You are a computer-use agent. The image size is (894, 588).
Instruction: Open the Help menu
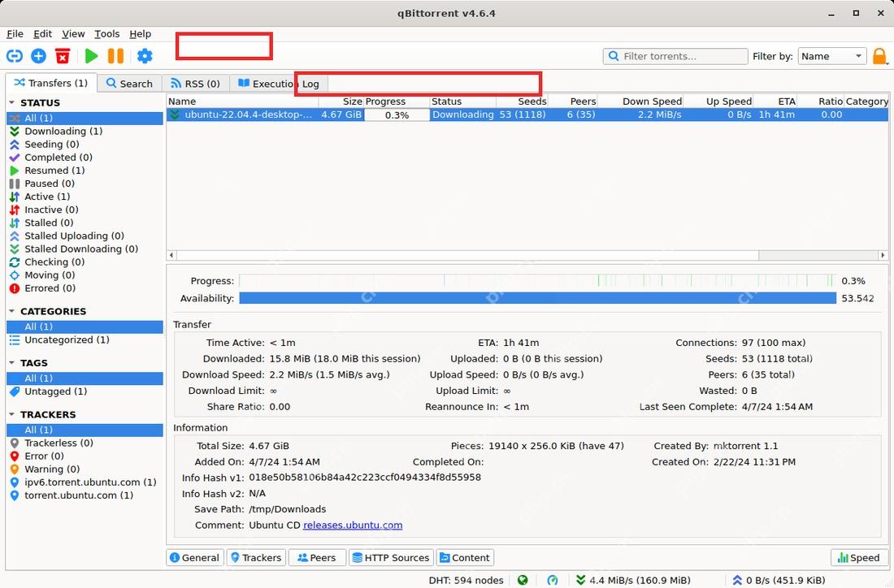(140, 33)
